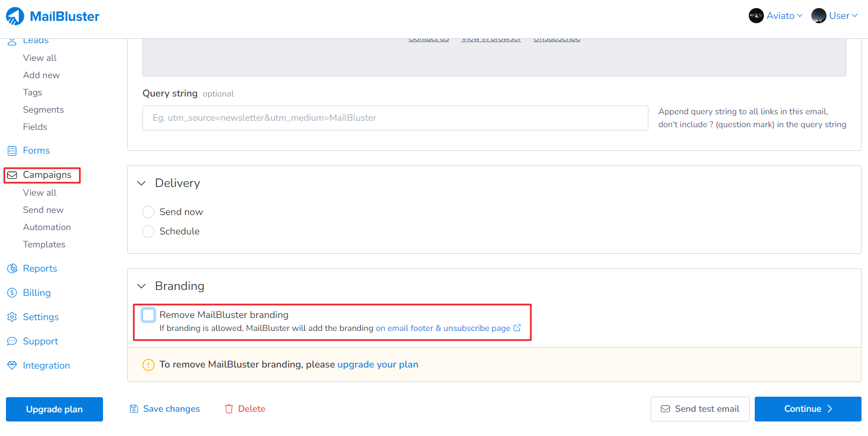The width and height of the screenshot is (868, 436).
Task: Open the Aviato brand dropdown arrow
Action: tap(799, 16)
